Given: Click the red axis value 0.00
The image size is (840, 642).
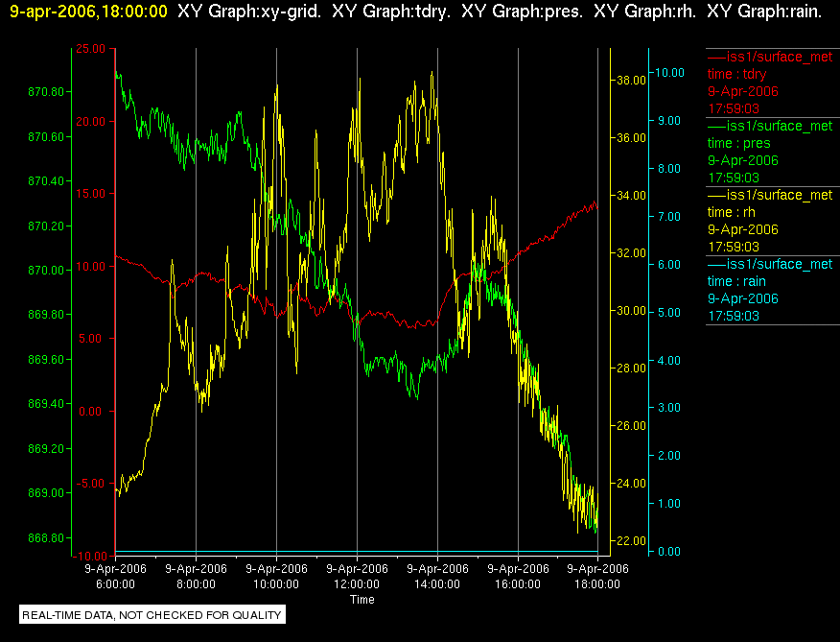Looking at the screenshot, I should point(93,412).
